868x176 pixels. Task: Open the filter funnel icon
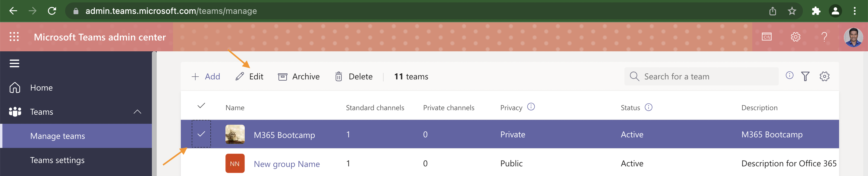[x=805, y=76]
